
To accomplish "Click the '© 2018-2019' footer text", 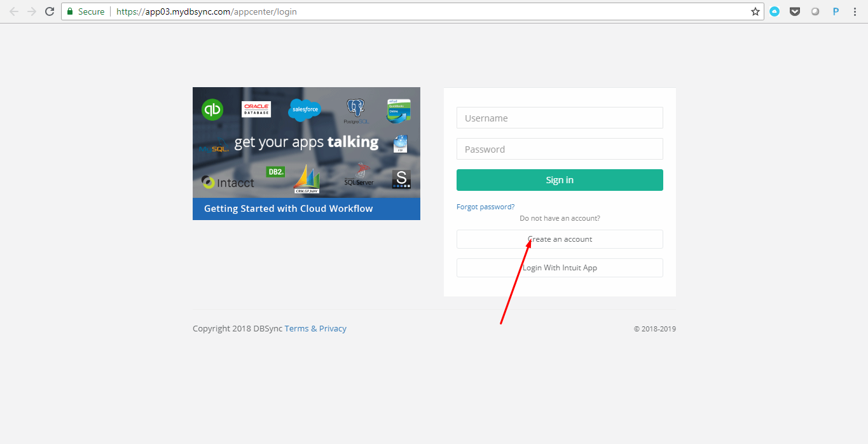I will click(x=654, y=330).
